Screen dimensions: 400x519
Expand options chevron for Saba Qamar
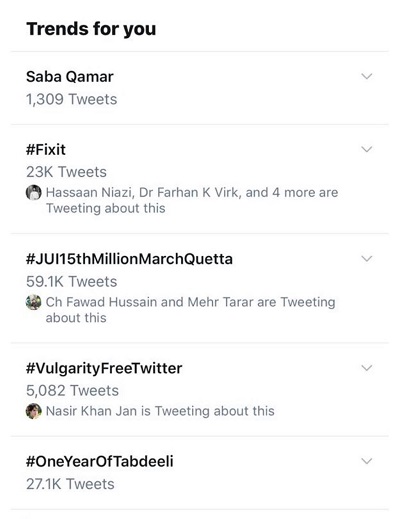(367, 76)
